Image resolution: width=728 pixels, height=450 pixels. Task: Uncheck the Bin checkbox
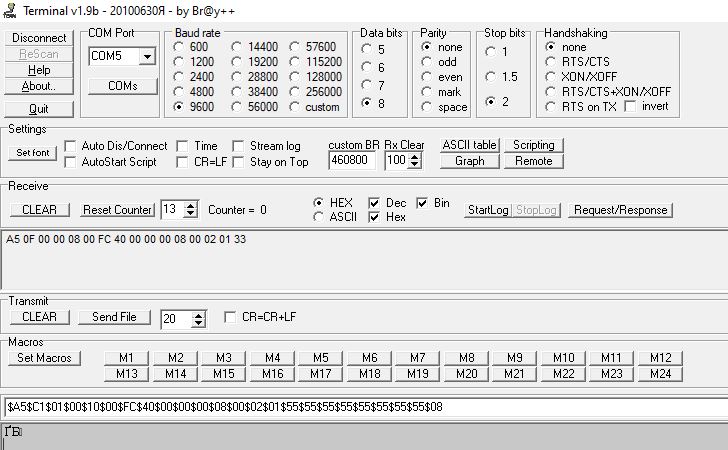pos(422,203)
